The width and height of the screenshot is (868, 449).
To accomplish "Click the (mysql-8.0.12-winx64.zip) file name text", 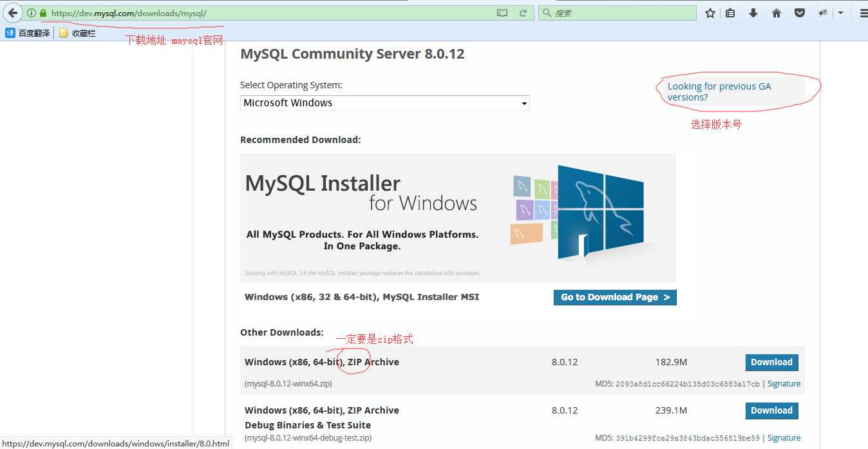I will [x=288, y=384].
